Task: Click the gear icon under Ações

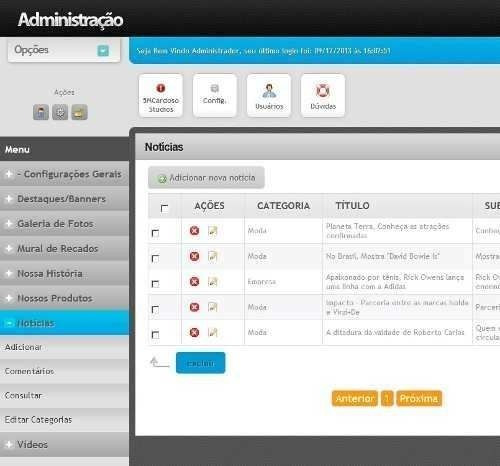Action: tap(60, 112)
